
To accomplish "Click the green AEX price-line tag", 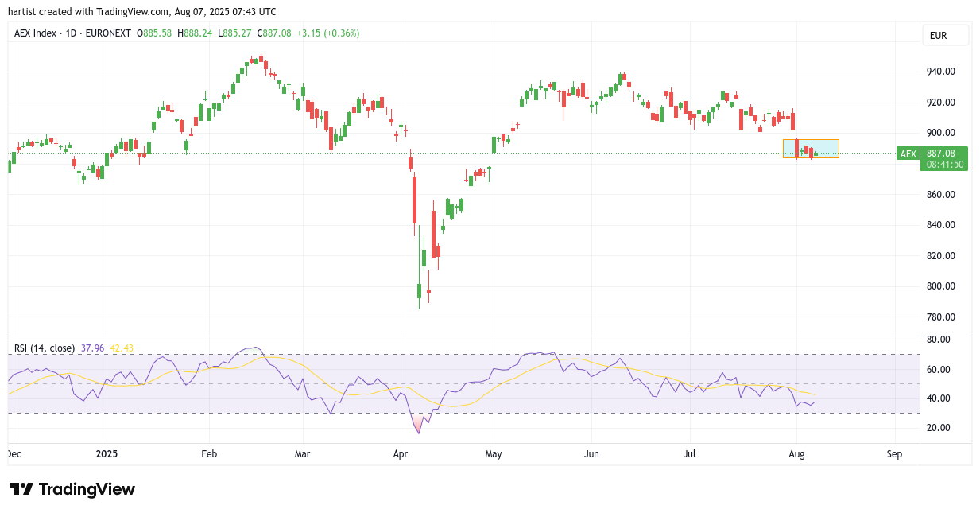I will [x=908, y=154].
